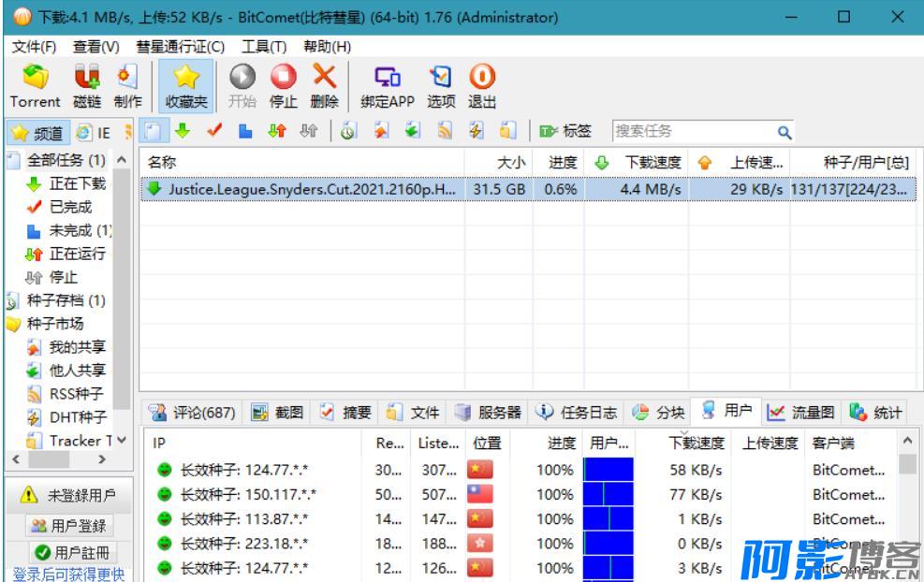Open the 文件(F) menu
Image resolution: width=924 pixels, height=582 pixels.
pos(34,47)
